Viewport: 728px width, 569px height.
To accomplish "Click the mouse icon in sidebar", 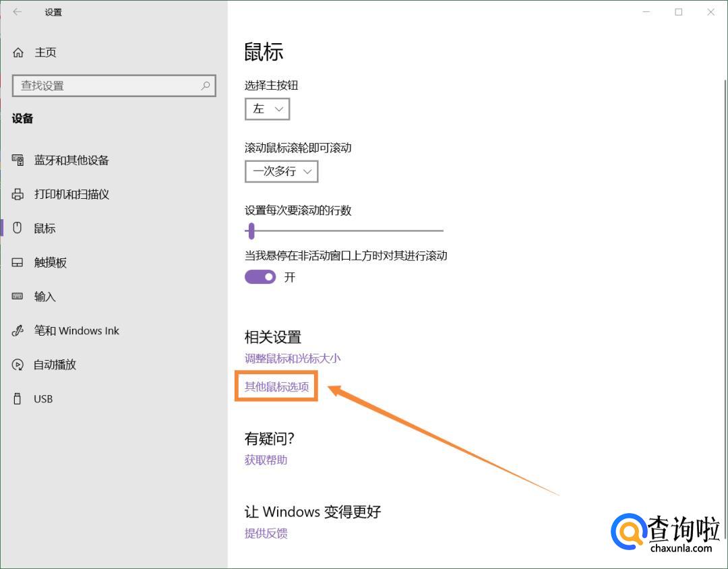I will pos(18,228).
